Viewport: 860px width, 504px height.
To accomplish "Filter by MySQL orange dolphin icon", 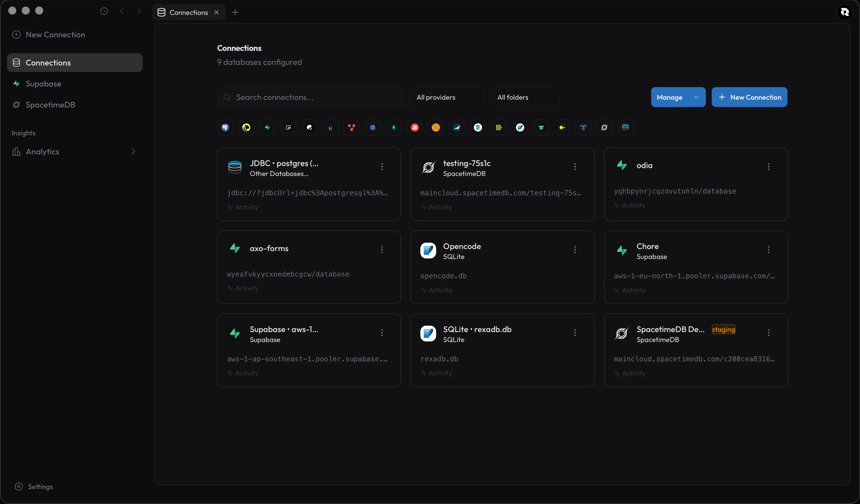I will [436, 127].
